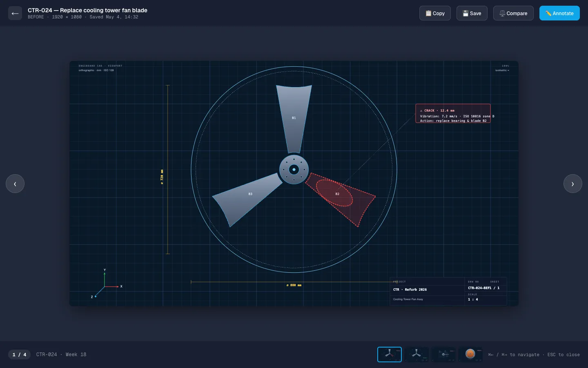The width and height of the screenshot is (588, 368).
Task: Copy the image with the Copy button
Action: pos(435,13)
